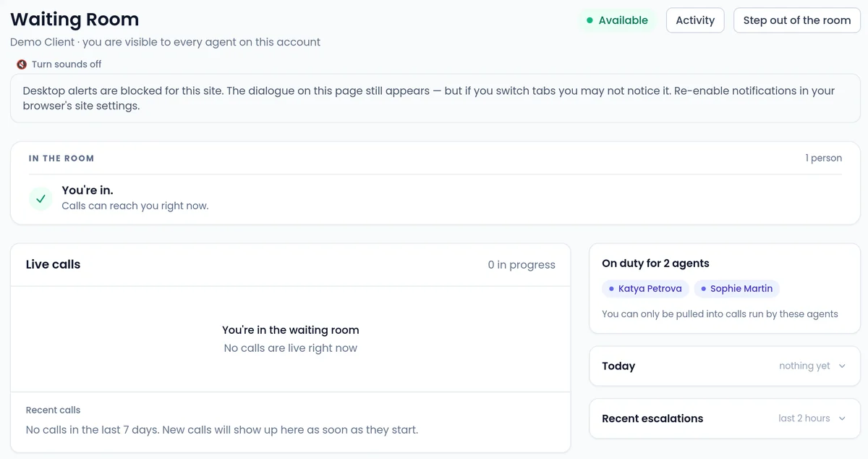Toggle Turn sounds off
This screenshot has height=459, width=868.
coord(59,64)
